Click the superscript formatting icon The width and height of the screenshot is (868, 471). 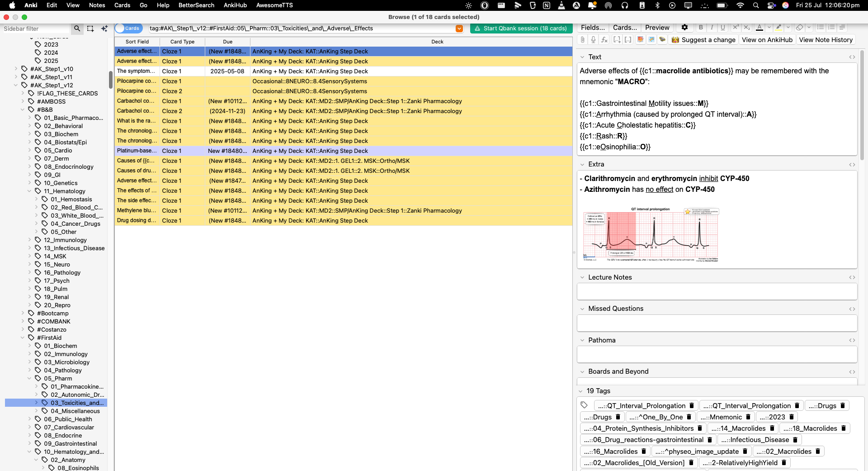736,28
